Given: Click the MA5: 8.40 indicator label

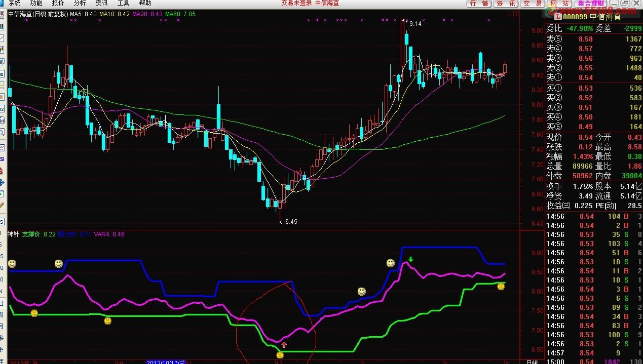Looking at the screenshot, I should click(x=84, y=14).
